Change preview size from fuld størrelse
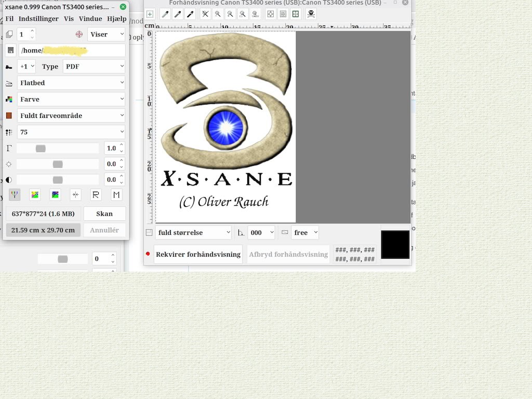 pyautogui.click(x=193, y=232)
